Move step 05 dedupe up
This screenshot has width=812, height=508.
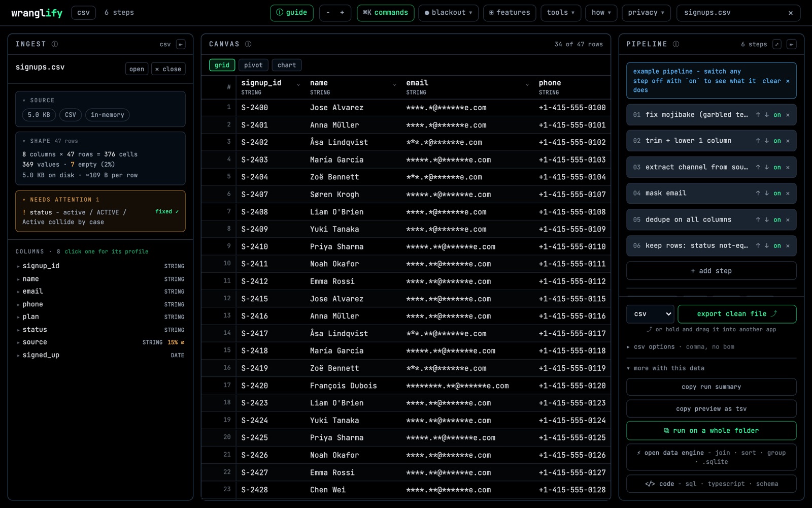(x=758, y=219)
